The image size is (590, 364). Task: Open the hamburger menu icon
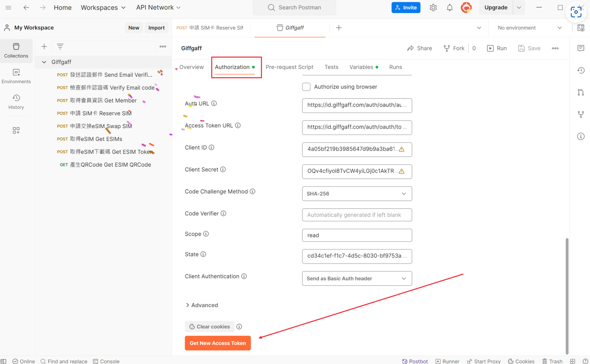tap(8, 7)
